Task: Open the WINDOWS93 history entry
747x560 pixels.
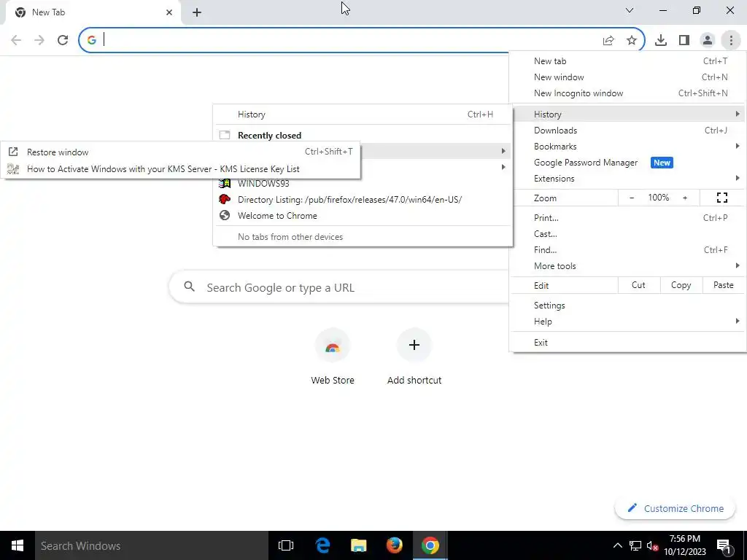Action: click(363, 184)
